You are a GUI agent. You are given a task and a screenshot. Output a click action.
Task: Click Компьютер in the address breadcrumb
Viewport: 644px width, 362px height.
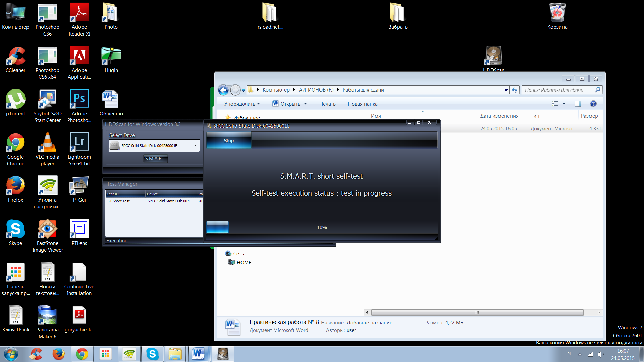coord(276,90)
